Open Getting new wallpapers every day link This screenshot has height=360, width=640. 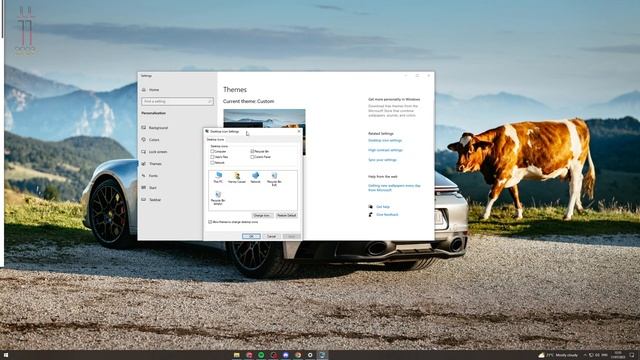(x=394, y=188)
